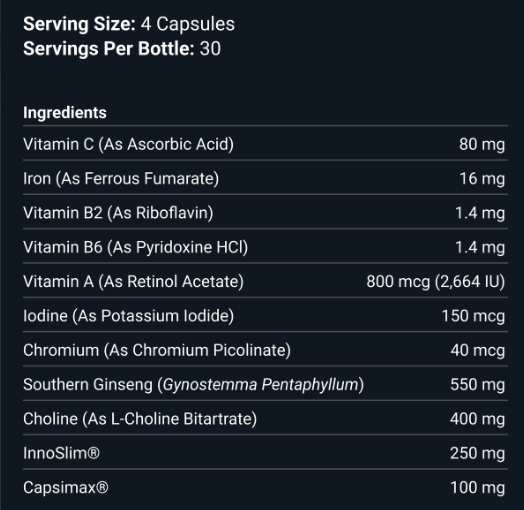Image resolution: width=524 pixels, height=510 pixels.
Task: Click Vitamin B6 (As Pyridoxine HCl)
Action: (135, 247)
